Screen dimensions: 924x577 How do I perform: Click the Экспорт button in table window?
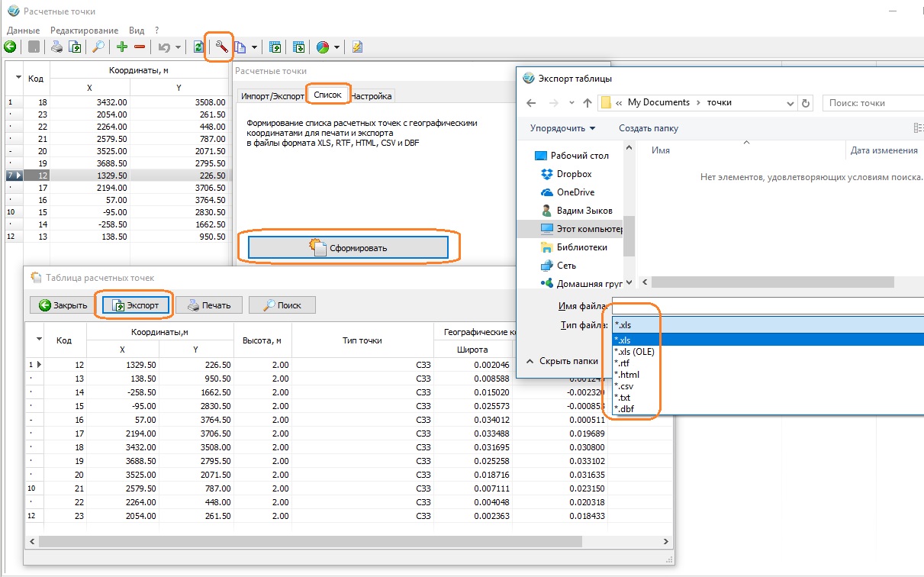[135, 305]
